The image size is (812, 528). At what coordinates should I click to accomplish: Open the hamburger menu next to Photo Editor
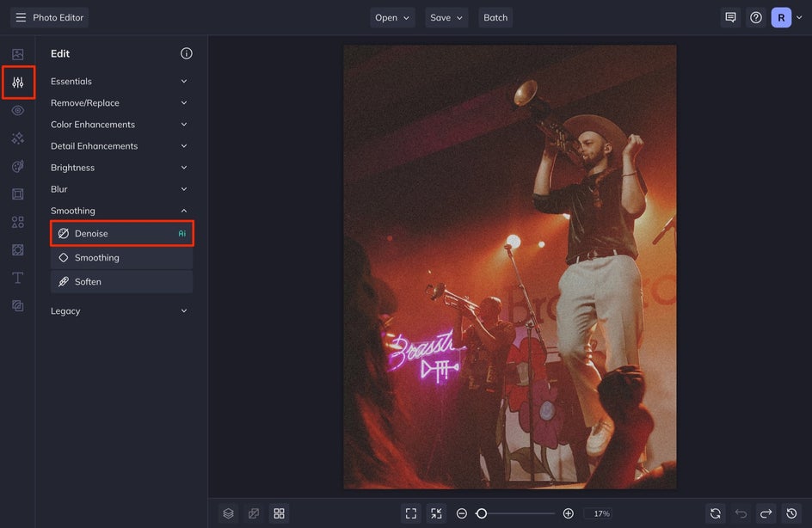21,17
